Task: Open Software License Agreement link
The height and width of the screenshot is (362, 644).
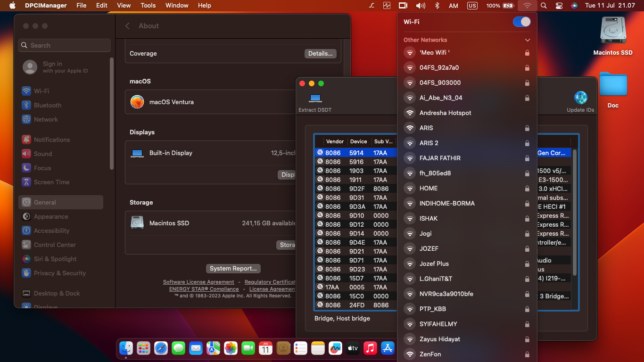Action: coord(198,282)
